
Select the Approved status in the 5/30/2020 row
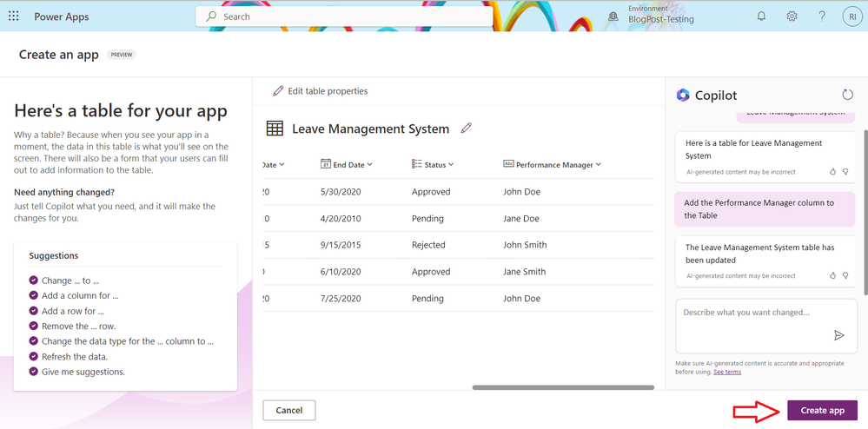431,192
